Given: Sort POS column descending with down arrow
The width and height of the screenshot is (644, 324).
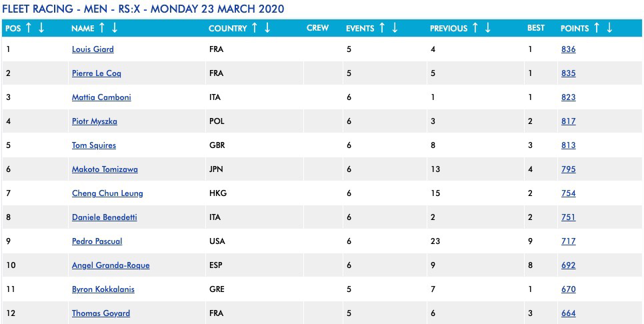Looking at the screenshot, I should click(x=41, y=28).
